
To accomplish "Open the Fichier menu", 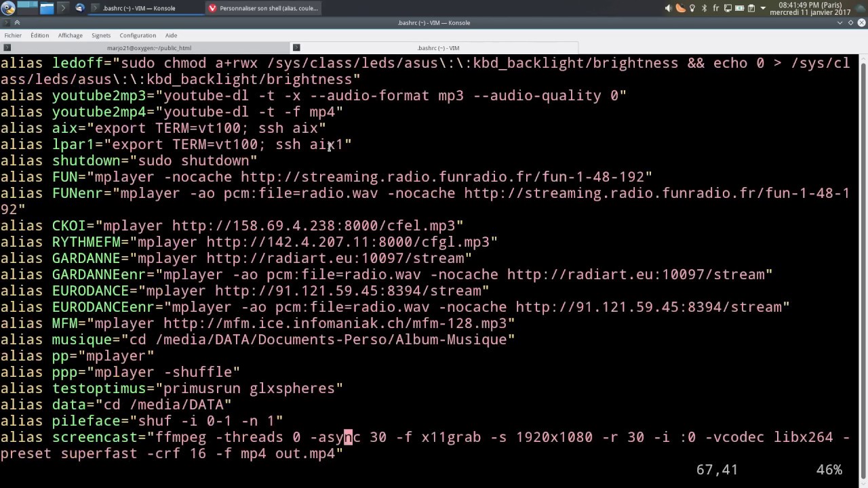I will (x=13, y=35).
